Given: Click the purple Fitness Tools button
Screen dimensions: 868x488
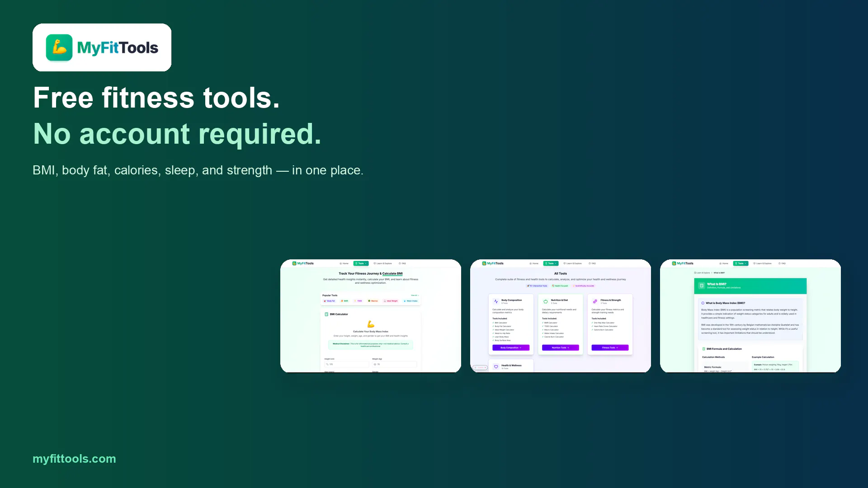Looking at the screenshot, I should coord(610,347).
